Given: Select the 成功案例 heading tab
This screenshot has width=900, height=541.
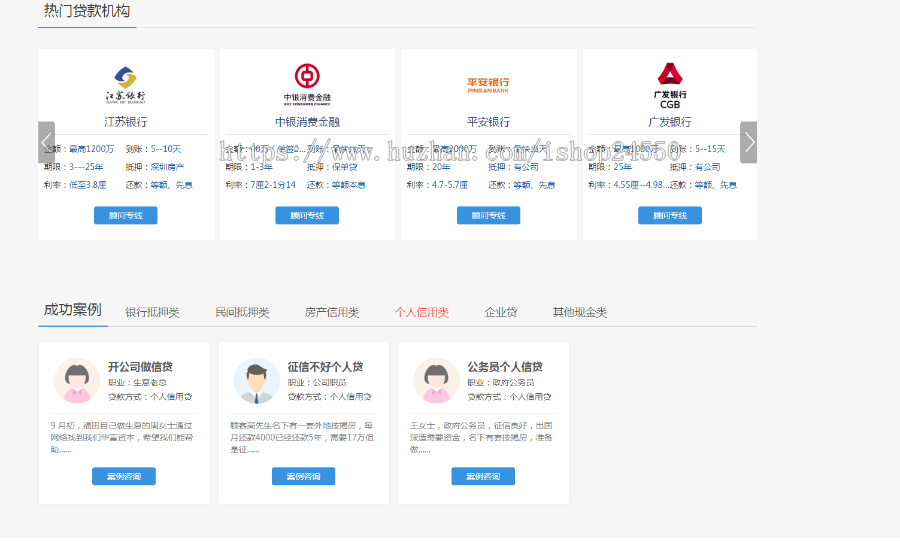Looking at the screenshot, I should click(73, 310).
